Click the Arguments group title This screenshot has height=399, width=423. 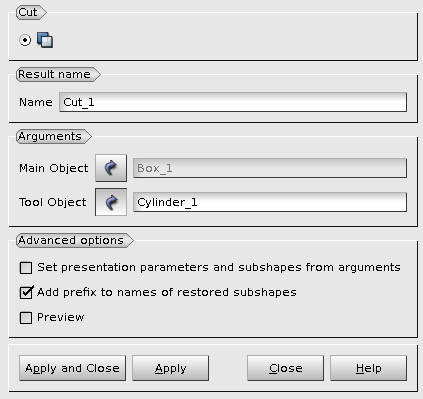click(50, 136)
